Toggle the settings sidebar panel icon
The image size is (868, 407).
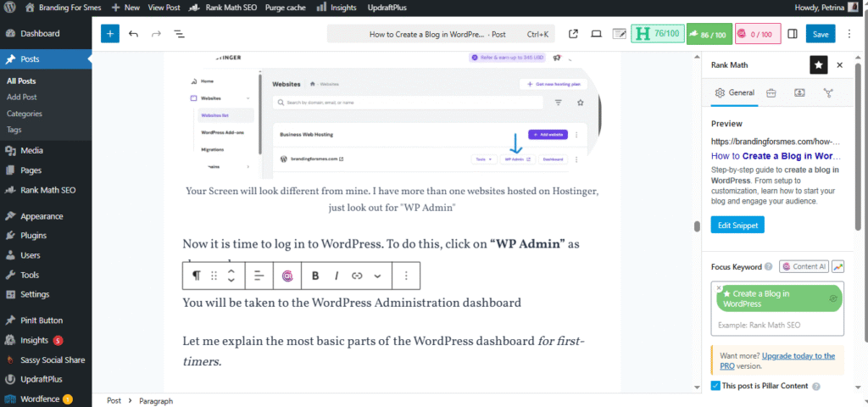[x=793, y=34]
